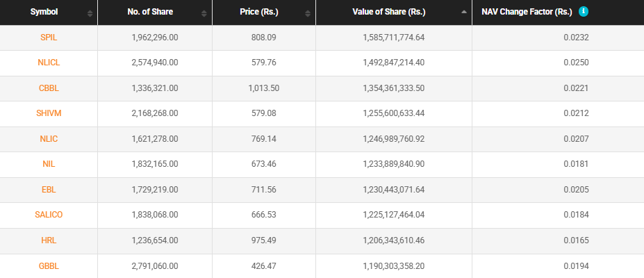Click the Value of Share header
Image resolution: width=644 pixels, height=278 pixels.
pos(390,13)
